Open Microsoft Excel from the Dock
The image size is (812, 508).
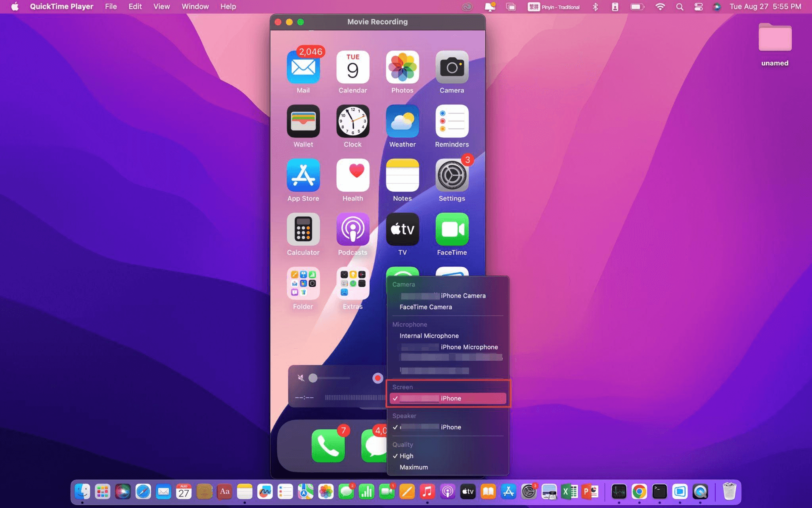point(569,492)
